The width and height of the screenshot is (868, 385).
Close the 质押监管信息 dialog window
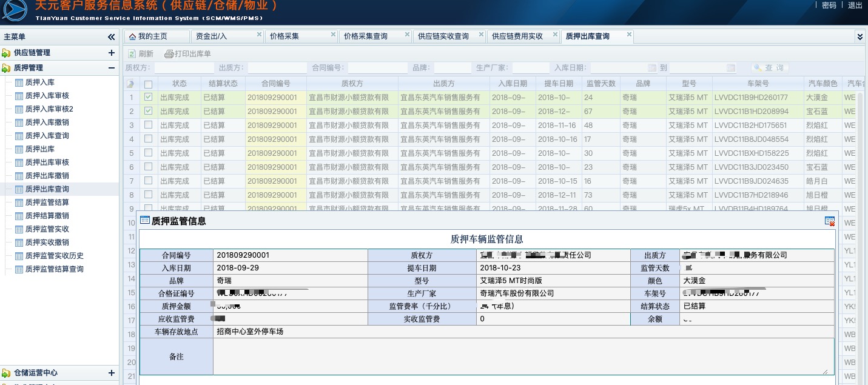pos(830,221)
